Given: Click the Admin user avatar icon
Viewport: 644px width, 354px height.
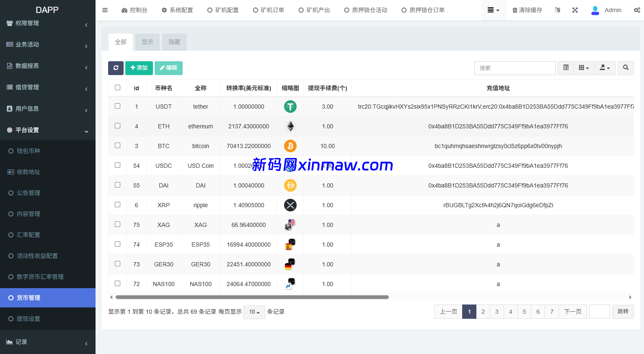Looking at the screenshot, I should [595, 10].
